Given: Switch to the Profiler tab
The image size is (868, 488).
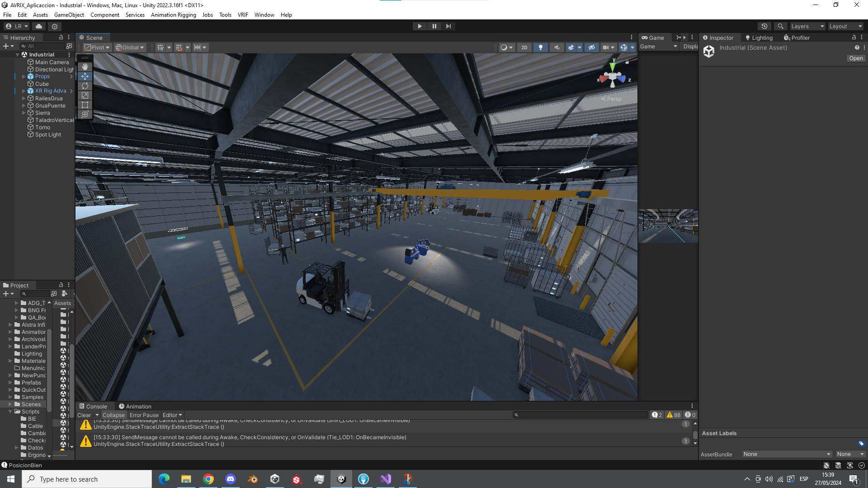Looking at the screenshot, I should 797,38.
